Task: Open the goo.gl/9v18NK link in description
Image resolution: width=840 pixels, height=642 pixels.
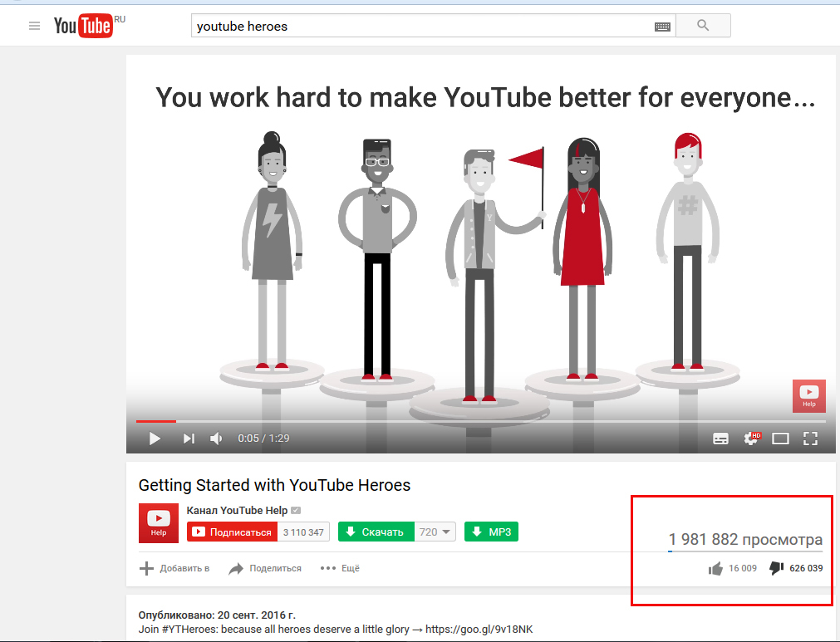Action: pos(479,630)
